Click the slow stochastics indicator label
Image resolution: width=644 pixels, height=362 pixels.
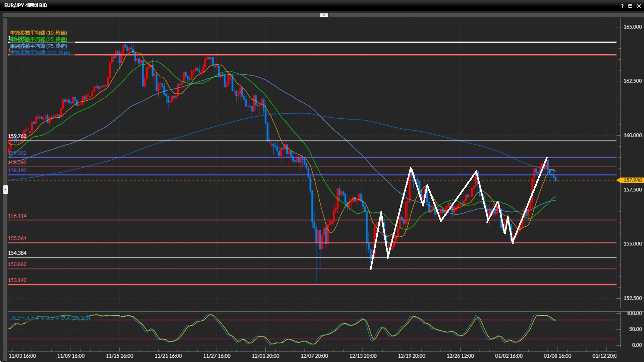50,318
